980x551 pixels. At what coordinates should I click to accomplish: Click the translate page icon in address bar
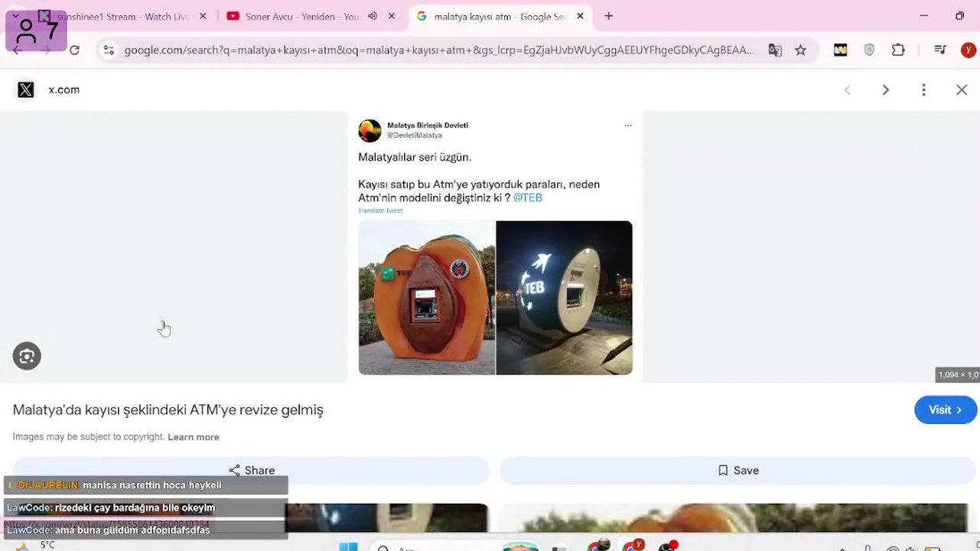pyautogui.click(x=775, y=51)
